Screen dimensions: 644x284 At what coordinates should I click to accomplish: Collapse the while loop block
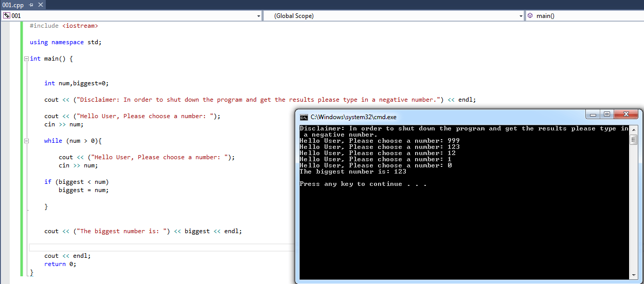click(x=26, y=141)
